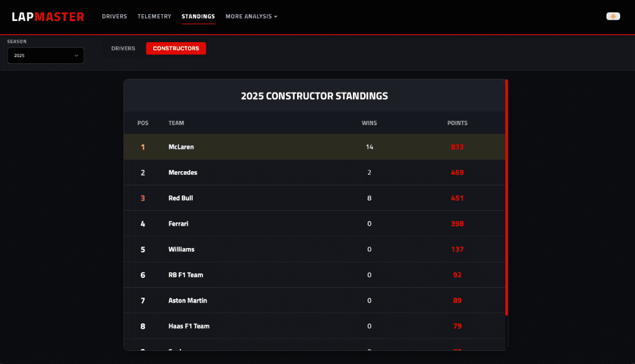Toggle the light theme with the sun icon
Image resolution: width=635 pixels, height=364 pixels.
click(x=613, y=16)
